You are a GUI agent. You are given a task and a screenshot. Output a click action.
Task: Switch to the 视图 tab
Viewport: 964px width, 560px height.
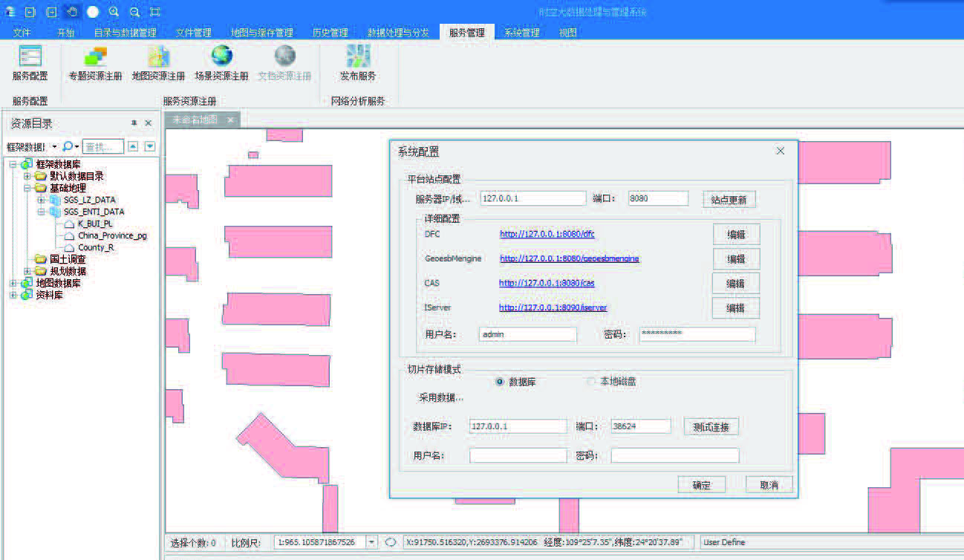click(567, 33)
